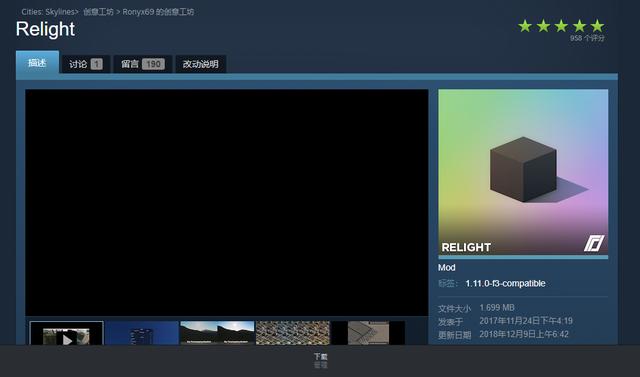Click the dark cube in the preview image
The image size is (640, 377).
[523, 169]
